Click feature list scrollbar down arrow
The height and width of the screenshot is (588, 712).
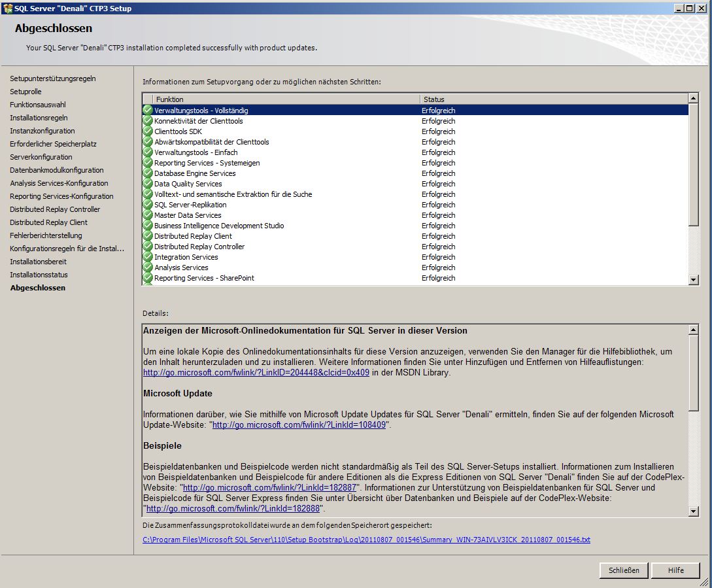coord(693,280)
